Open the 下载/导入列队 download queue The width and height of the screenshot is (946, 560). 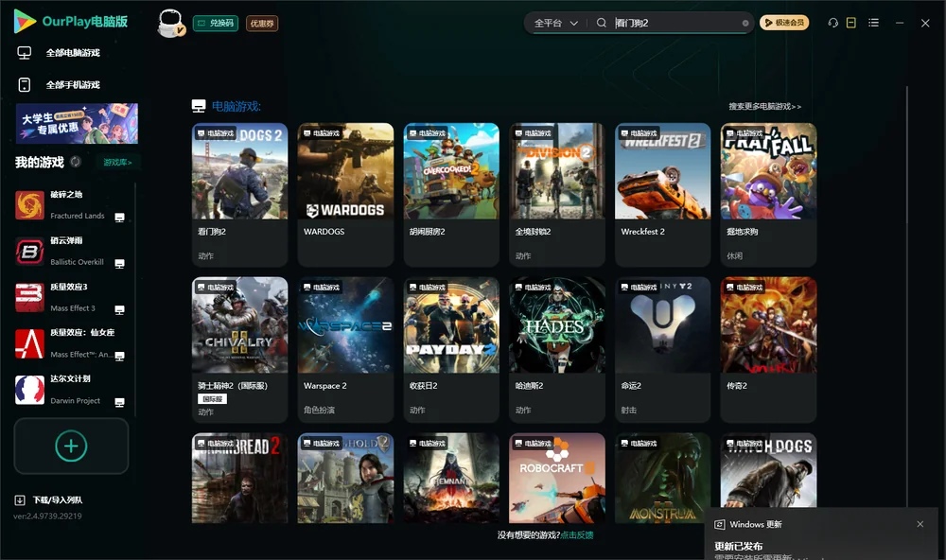[x=49, y=500]
